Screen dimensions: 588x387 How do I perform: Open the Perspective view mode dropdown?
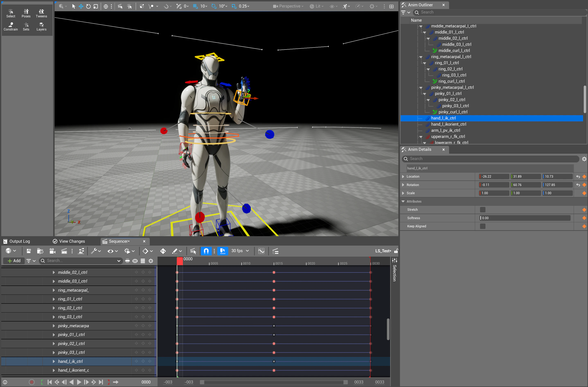[288, 6]
